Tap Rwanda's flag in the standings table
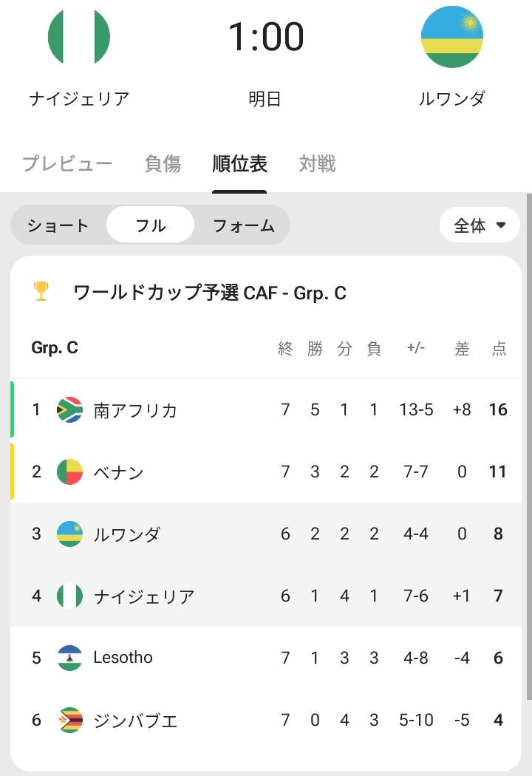 tap(69, 534)
